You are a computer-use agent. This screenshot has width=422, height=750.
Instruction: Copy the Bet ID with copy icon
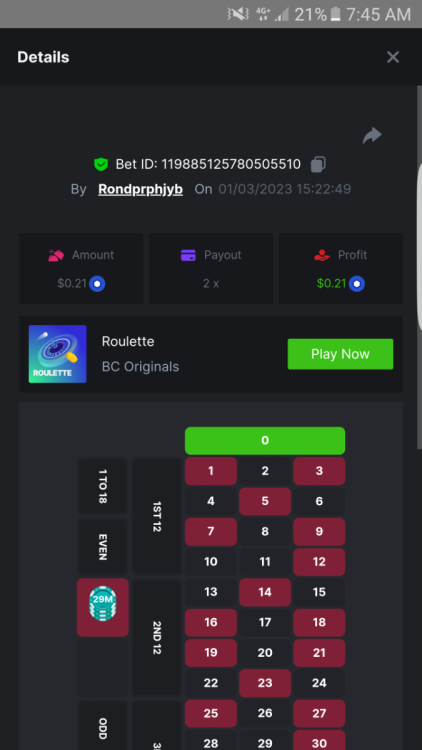[318, 165]
